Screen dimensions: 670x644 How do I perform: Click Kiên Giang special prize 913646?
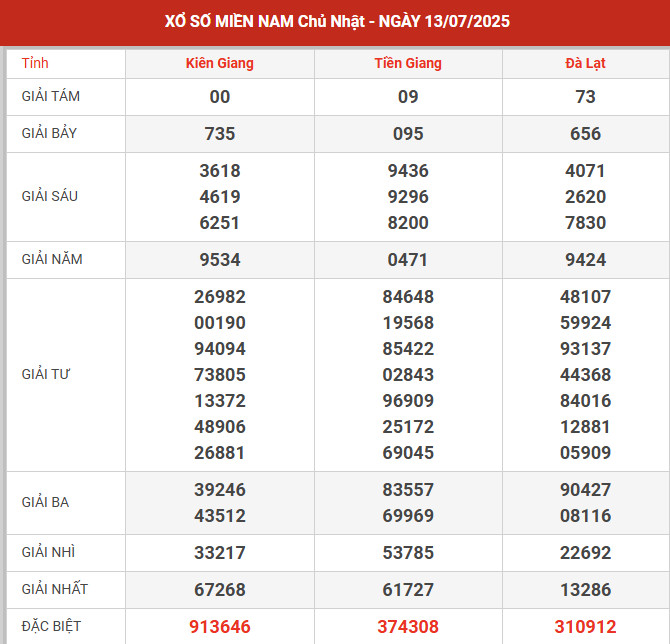tap(220, 627)
